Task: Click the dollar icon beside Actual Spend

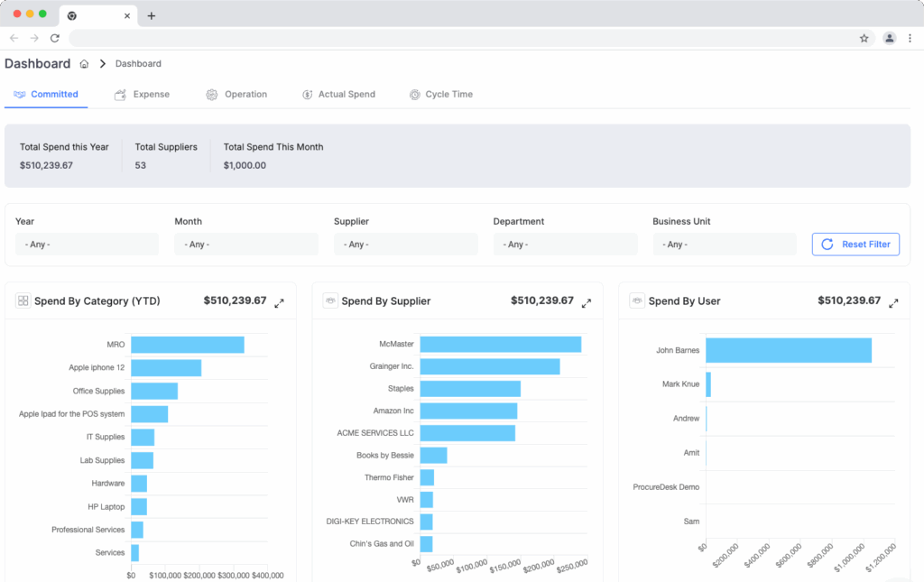Action: pos(309,93)
